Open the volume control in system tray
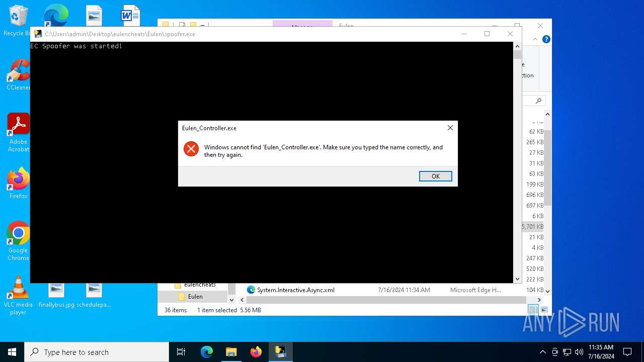The width and height of the screenshot is (644, 362). 579,352
